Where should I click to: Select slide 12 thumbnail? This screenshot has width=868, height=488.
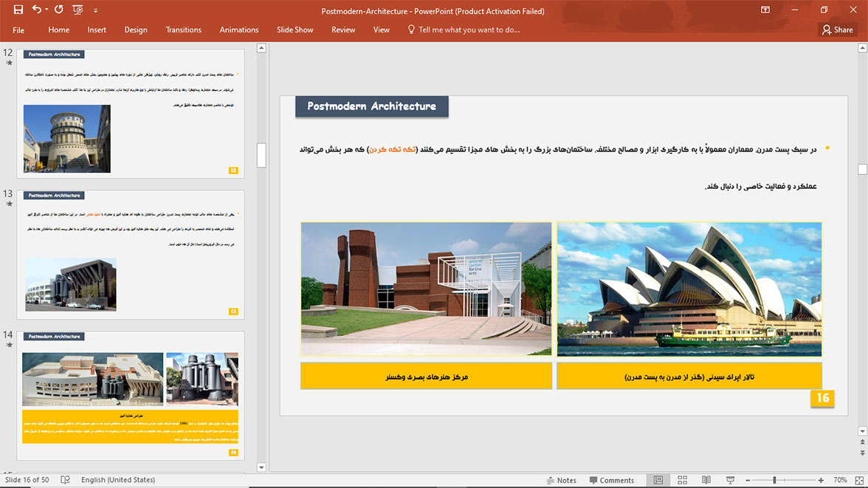pos(131,114)
